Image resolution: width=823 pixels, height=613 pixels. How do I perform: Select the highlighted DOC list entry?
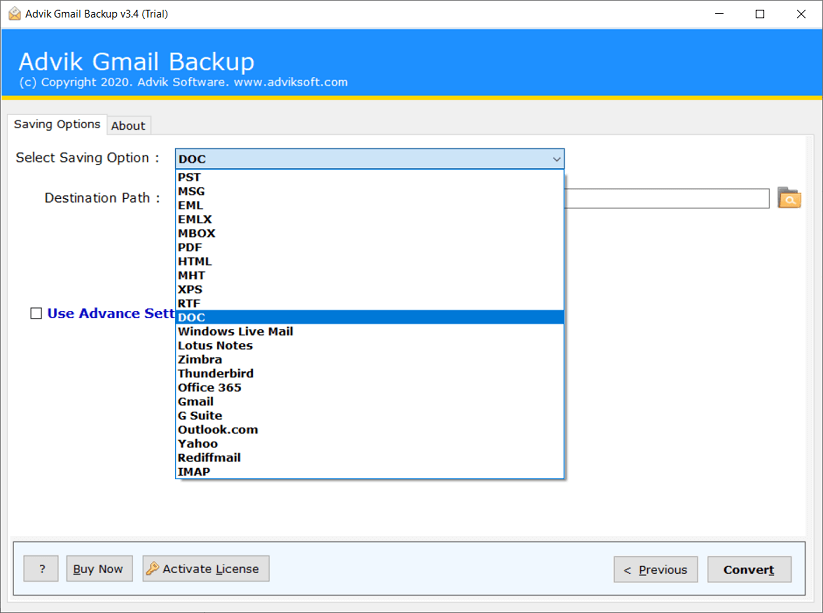(370, 317)
